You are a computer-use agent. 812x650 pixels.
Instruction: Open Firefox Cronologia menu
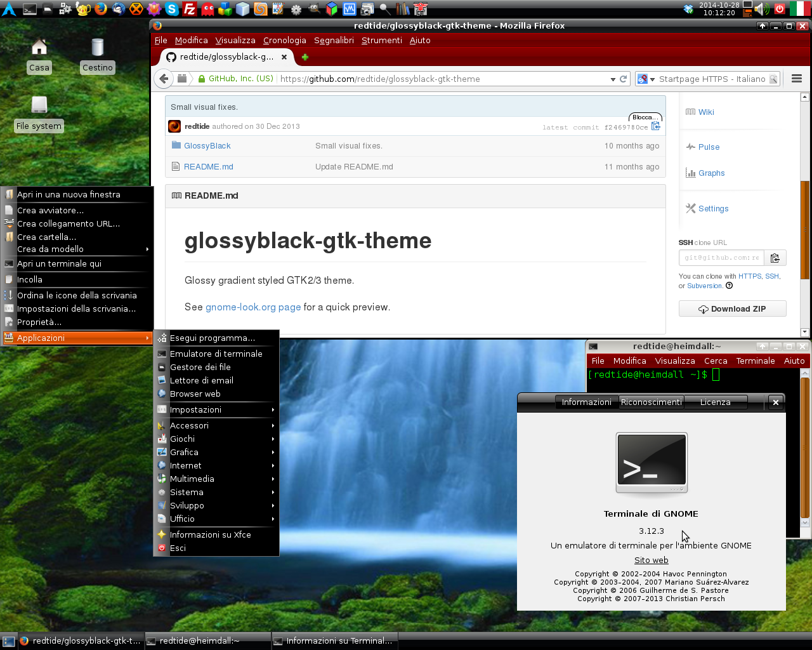(x=284, y=40)
